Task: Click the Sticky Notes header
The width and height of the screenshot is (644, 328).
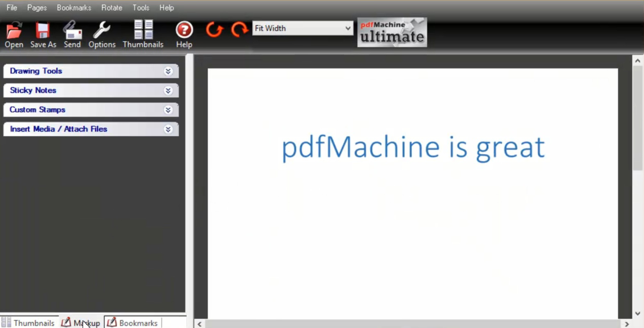Action: 91,90
